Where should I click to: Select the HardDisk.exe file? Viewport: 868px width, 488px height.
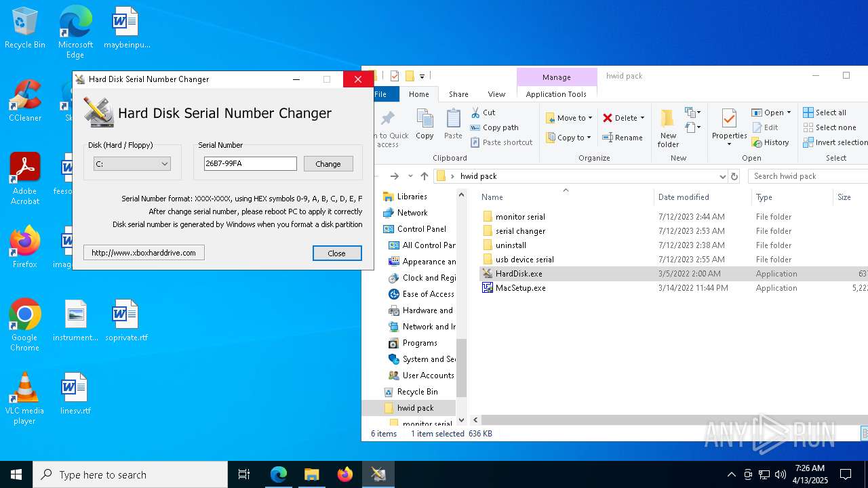(x=519, y=274)
